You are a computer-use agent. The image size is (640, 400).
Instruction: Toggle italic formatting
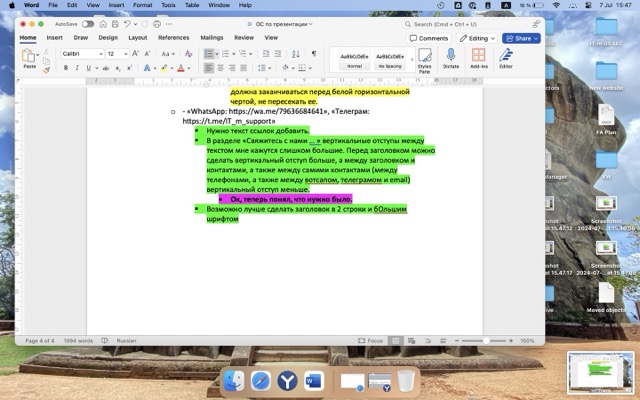[x=76, y=68]
